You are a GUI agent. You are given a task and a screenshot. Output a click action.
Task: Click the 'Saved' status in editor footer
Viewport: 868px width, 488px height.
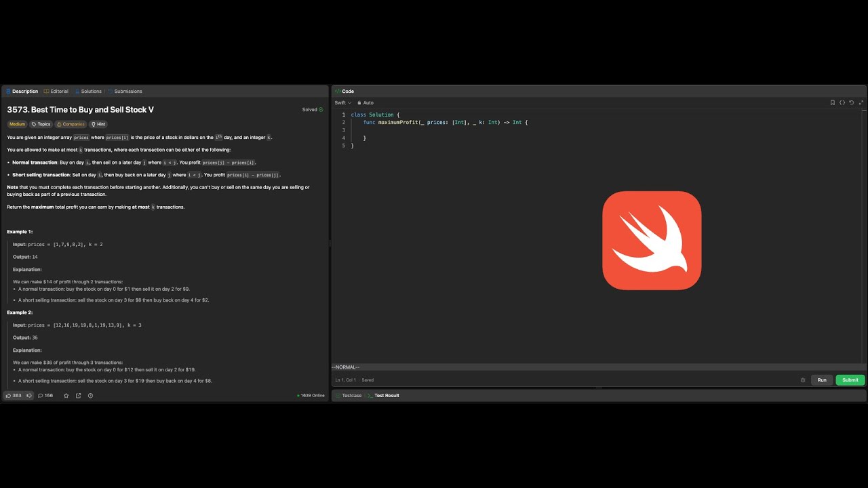click(x=368, y=380)
